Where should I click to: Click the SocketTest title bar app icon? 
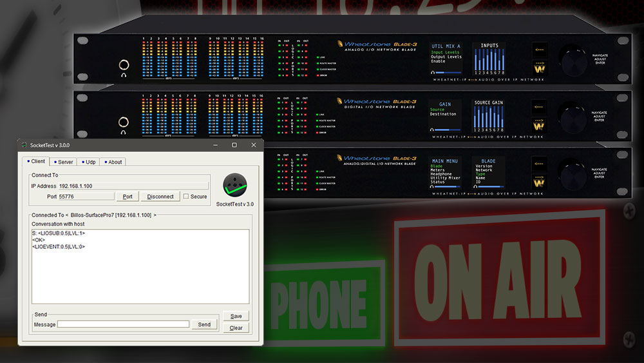[24, 145]
